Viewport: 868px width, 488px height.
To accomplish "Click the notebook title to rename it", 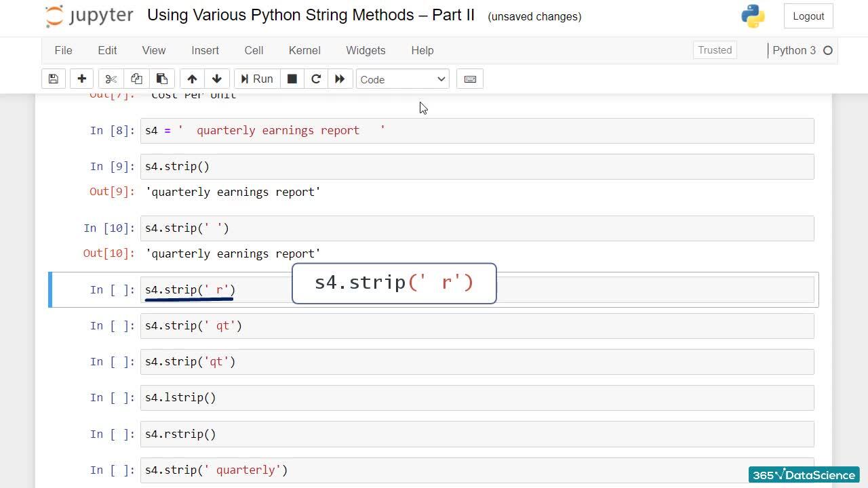I will (x=311, y=15).
